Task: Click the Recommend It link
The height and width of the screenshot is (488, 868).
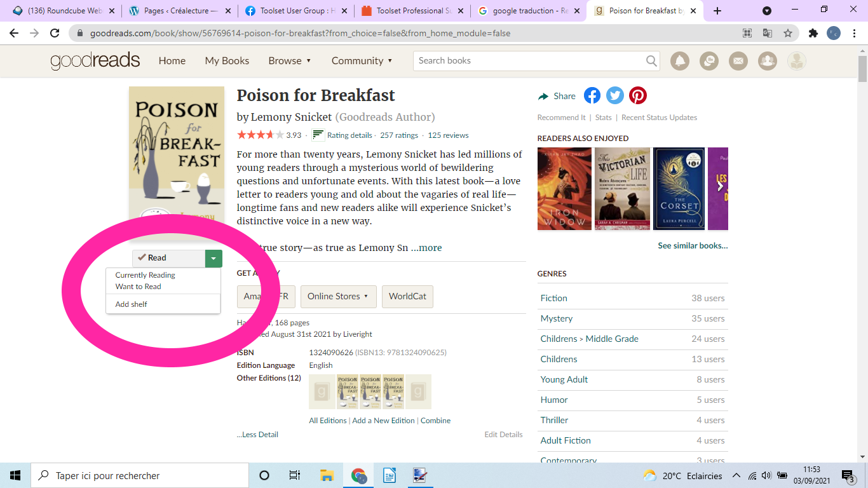Action: (x=562, y=118)
